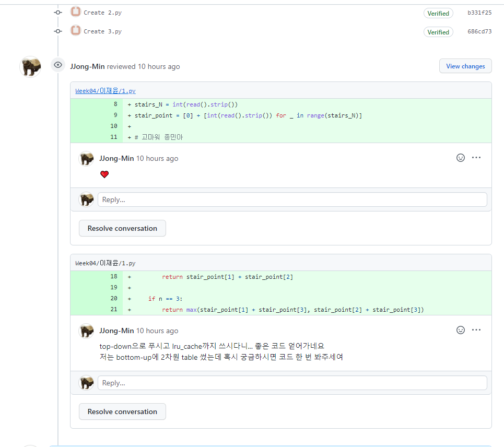Image resolution: width=504 pixels, height=447 pixels.
Task: Click the reply avatar below the heart reaction
Action: 86,199
